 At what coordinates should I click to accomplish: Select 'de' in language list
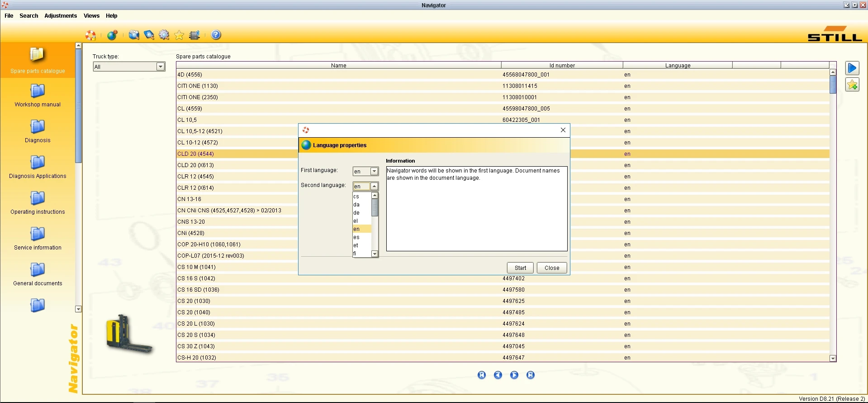(x=362, y=213)
